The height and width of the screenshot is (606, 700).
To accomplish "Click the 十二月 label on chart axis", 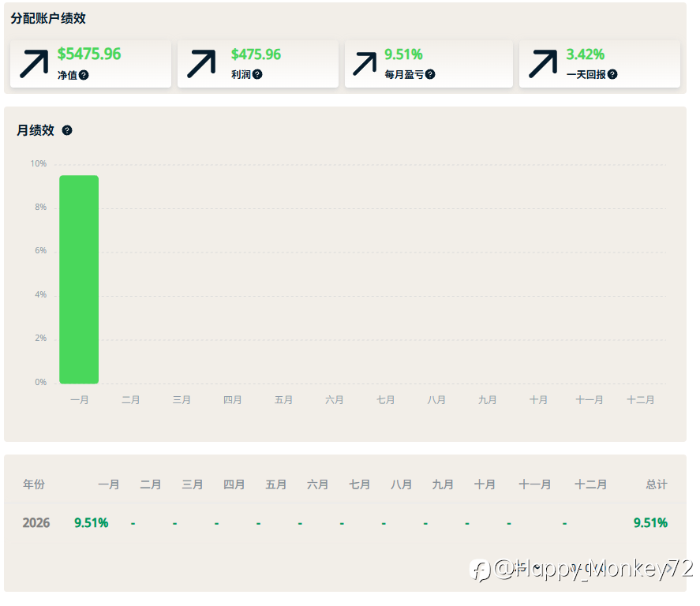I will point(640,400).
